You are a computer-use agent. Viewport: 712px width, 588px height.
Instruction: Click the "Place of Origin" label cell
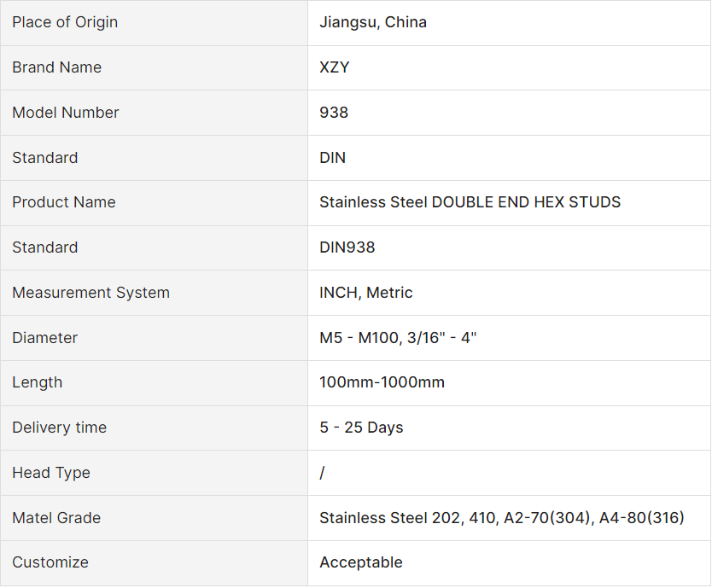pos(65,22)
